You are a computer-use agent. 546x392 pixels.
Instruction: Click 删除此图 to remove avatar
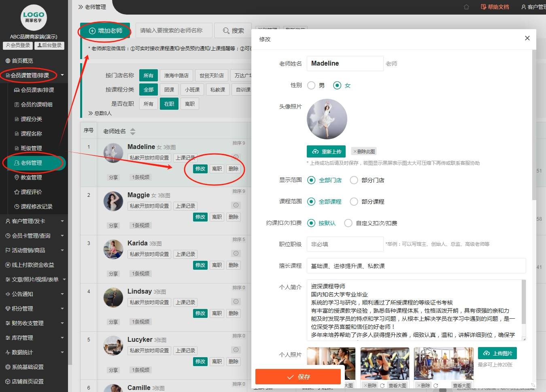pos(364,151)
